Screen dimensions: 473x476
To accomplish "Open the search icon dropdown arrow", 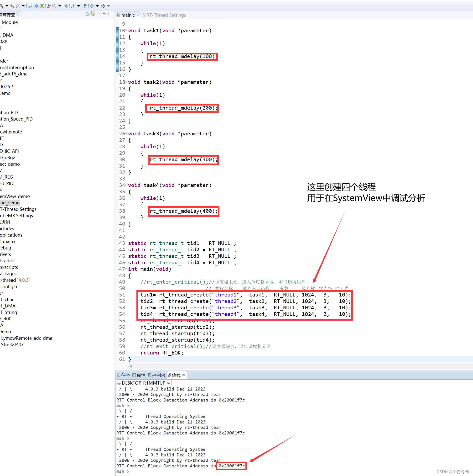I will [60, 6].
